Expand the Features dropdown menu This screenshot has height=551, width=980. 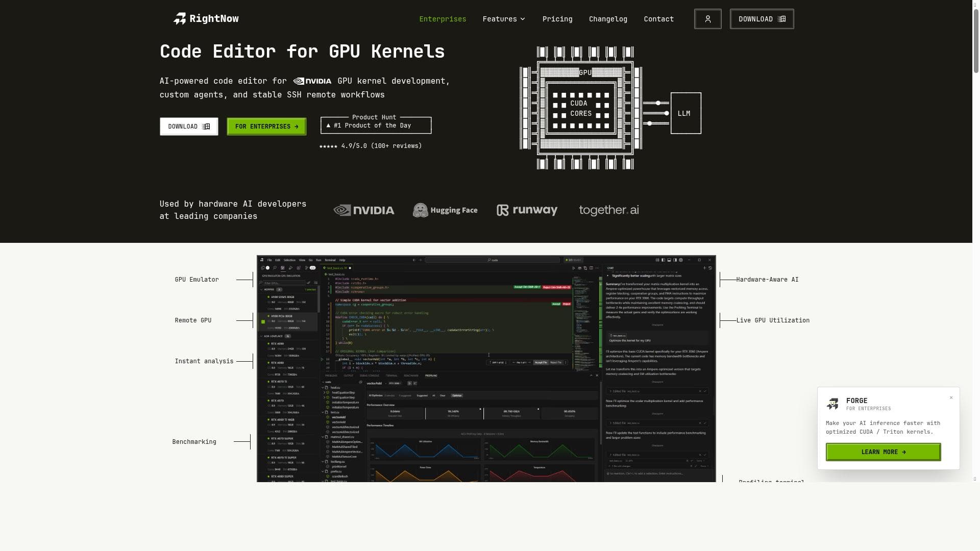click(x=504, y=19)
